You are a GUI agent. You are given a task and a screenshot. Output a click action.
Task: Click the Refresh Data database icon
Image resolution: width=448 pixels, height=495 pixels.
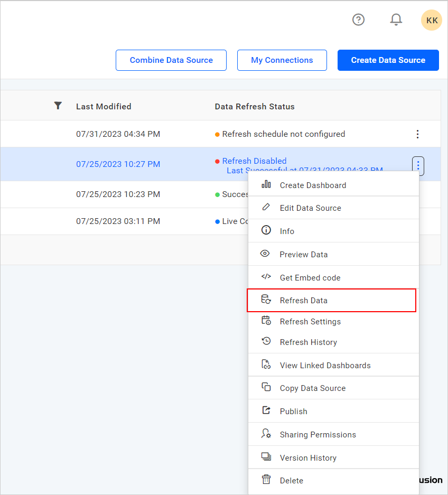pos(266,300)
